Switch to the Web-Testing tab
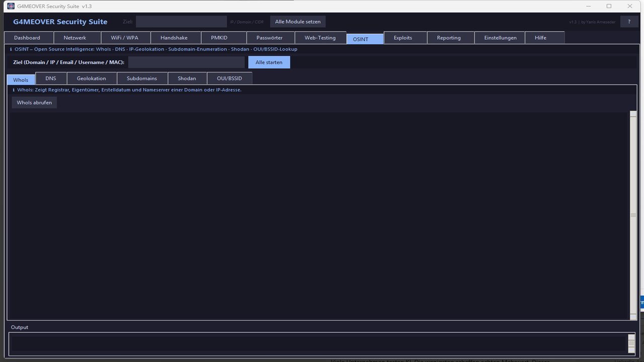Screen dimensions: 644x362 click(x=320, y=38)
